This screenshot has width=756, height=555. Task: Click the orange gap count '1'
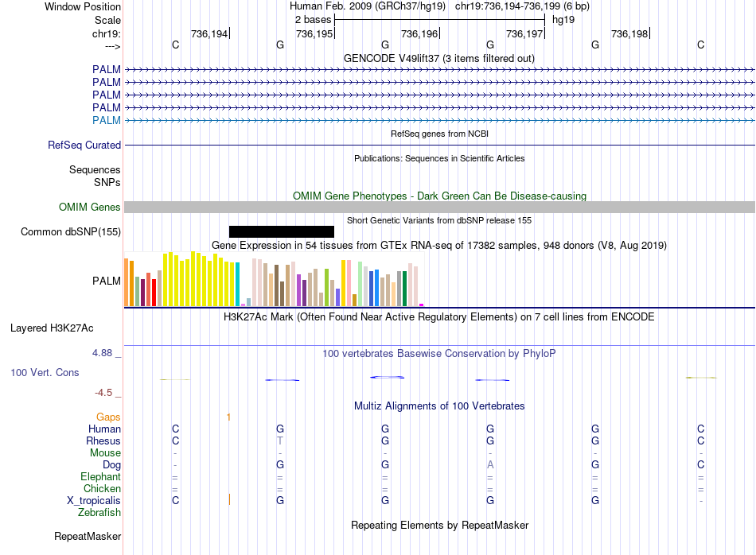pyautogui.click(x=228, y=417)
